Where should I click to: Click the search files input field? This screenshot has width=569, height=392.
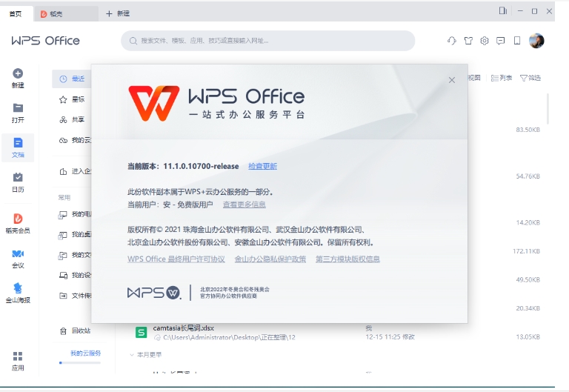pos(267,41)
